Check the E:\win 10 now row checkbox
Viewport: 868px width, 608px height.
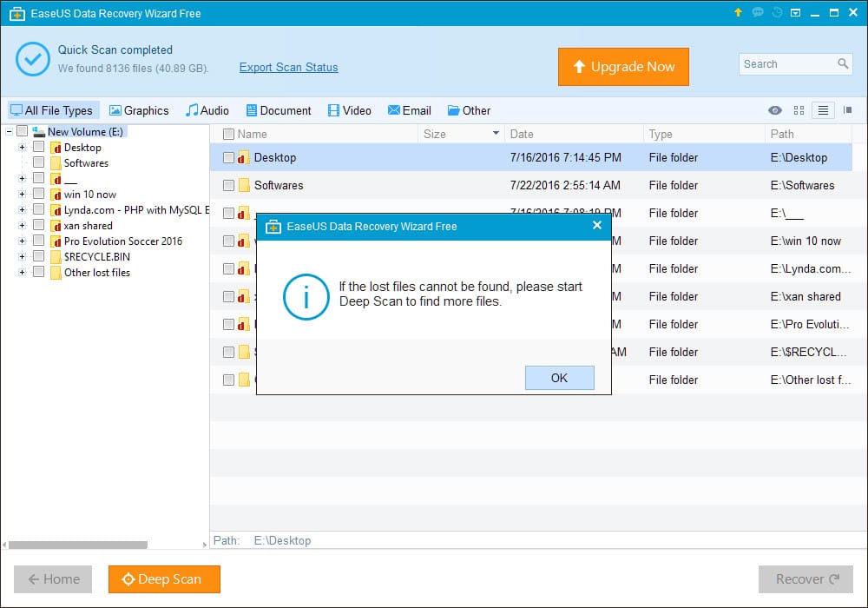point(228,241)
